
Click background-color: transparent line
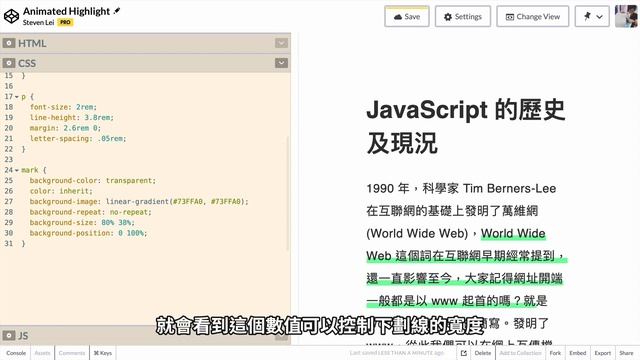(x=93, y=180)
